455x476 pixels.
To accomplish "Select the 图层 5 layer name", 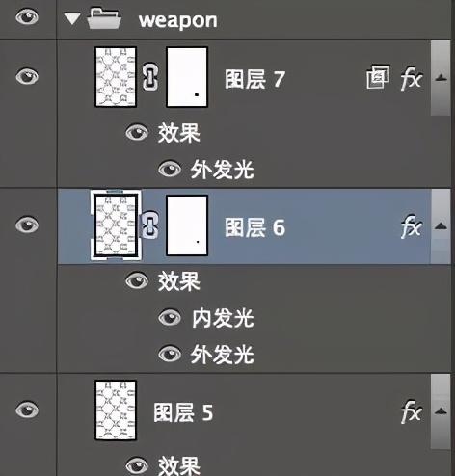I will pos(183,412).
